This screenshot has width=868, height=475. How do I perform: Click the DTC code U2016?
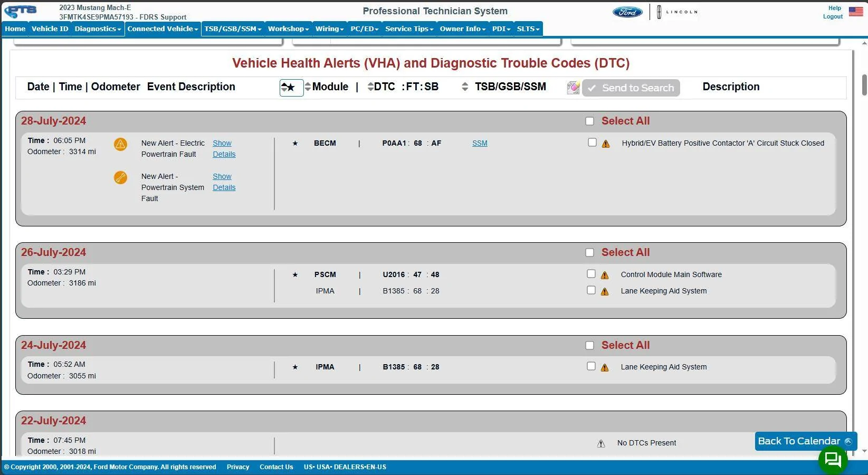pyautogui.click(x=394, y=274)
